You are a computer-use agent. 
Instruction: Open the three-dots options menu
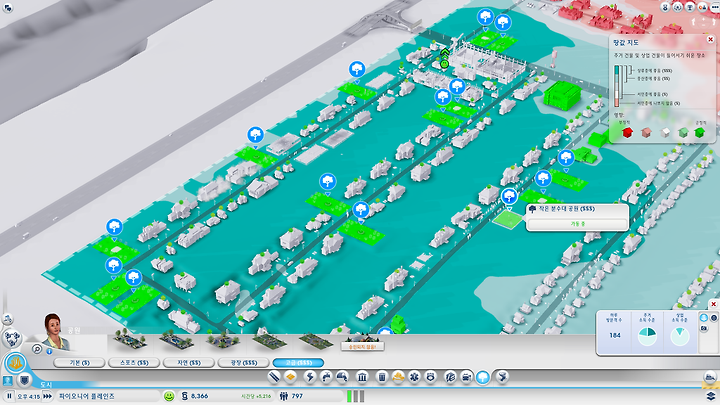click(715, 7)
